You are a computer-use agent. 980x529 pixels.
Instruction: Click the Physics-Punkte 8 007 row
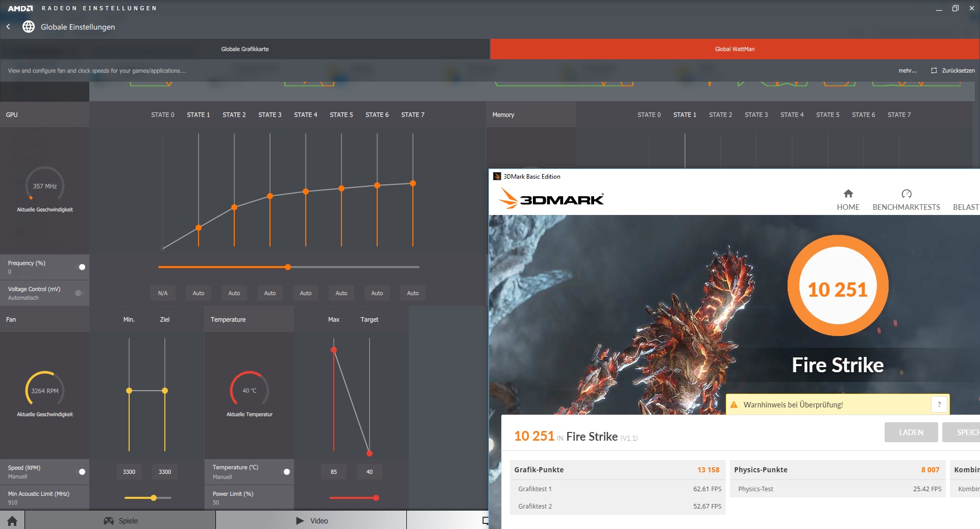pos(837,470)
